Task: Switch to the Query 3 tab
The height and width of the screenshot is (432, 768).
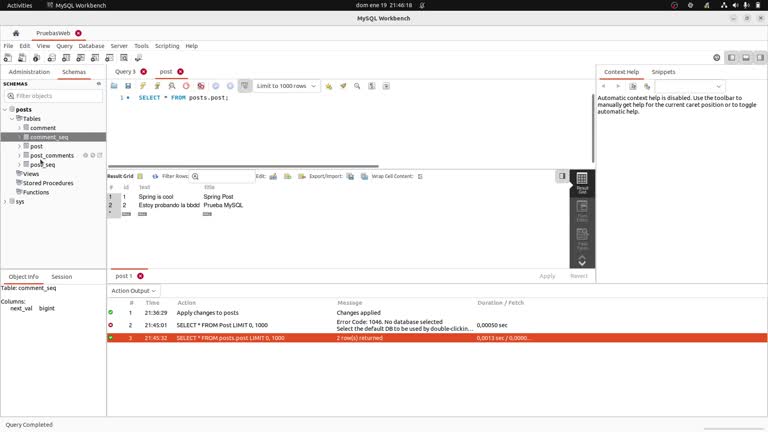Action: 125,72
